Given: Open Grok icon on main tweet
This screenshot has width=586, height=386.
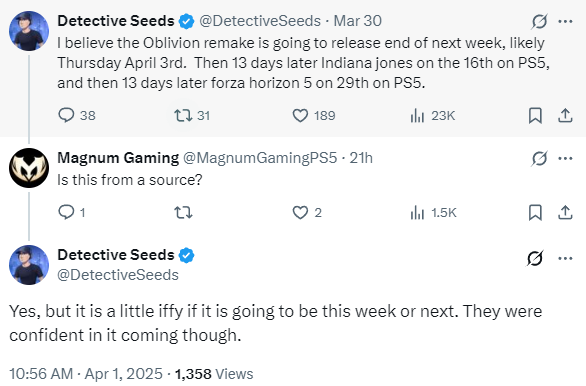Looking at the screenshot, I should [535, 258].
